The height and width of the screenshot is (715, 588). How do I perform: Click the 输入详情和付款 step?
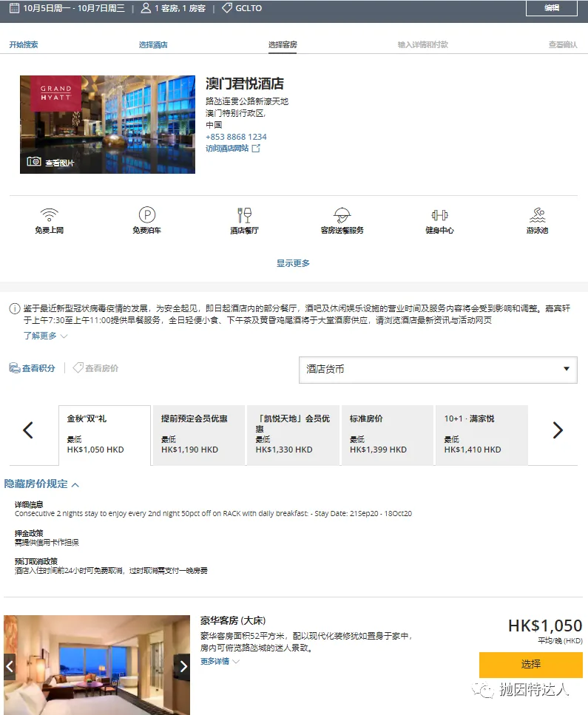pos(423,44)
